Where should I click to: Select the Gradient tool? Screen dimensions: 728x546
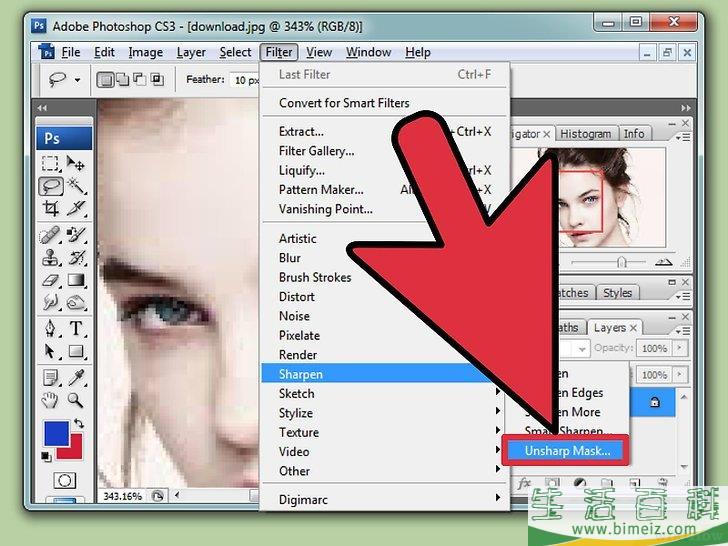click(76, 280)
